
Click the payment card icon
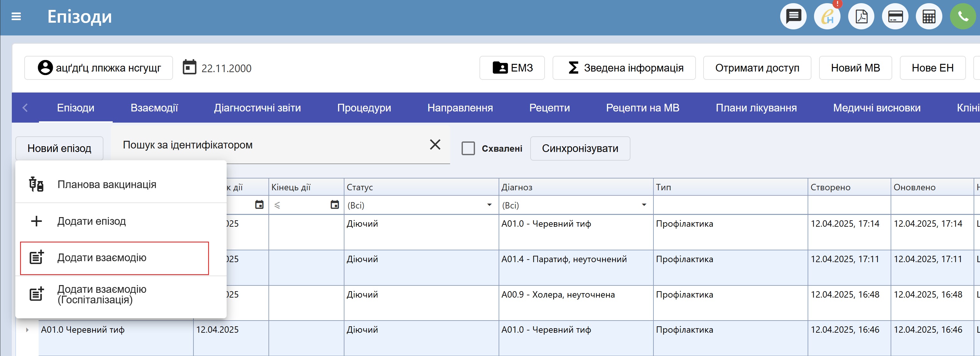click(895, 17)
